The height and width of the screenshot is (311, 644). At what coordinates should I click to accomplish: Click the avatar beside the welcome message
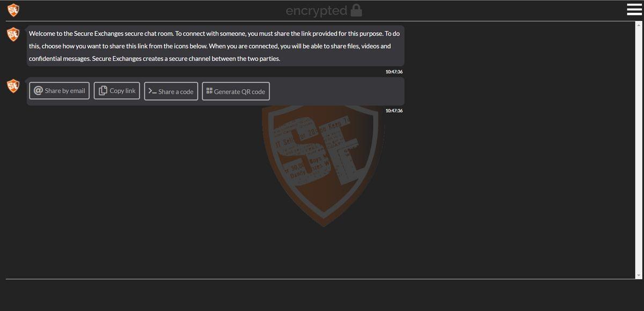13,34
